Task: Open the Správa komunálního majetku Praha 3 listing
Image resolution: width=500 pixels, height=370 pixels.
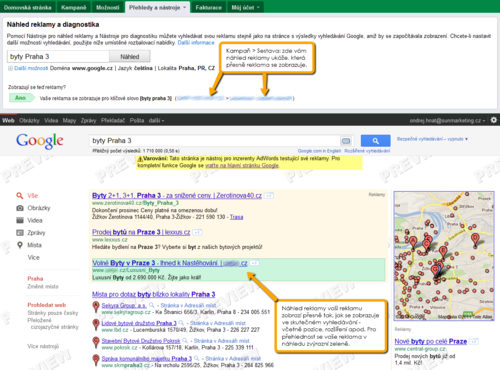Action: point(147,359)
